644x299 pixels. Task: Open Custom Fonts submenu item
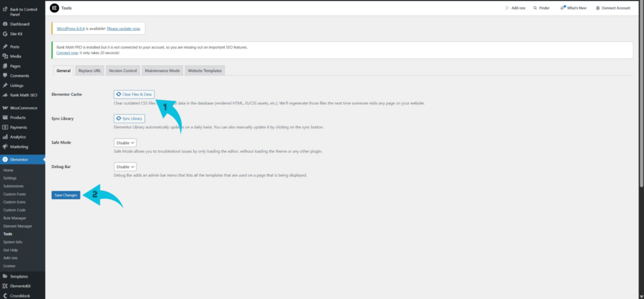[14, 194]
